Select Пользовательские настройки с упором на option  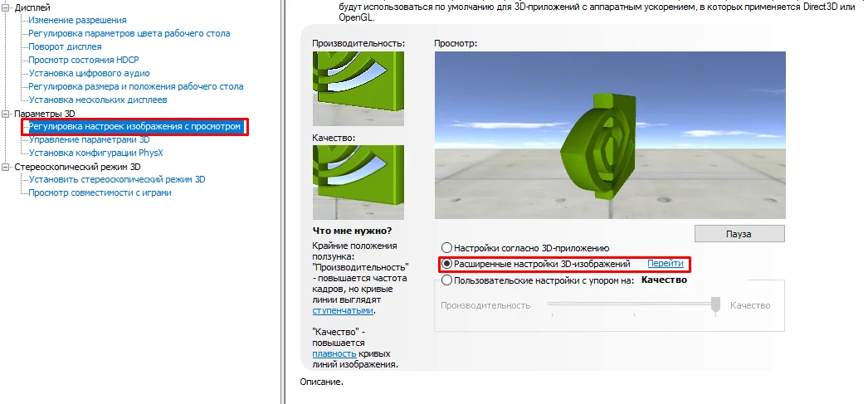446,280
